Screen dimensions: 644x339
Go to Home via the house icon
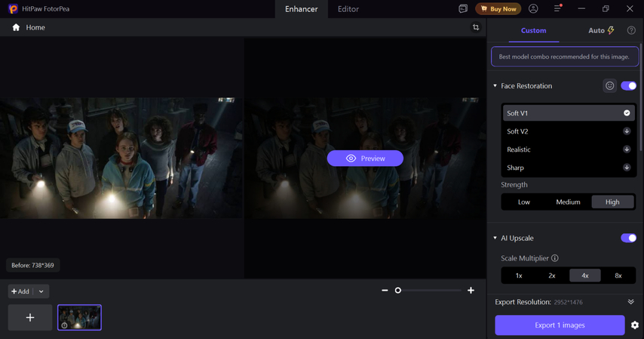tap(16, 27)
